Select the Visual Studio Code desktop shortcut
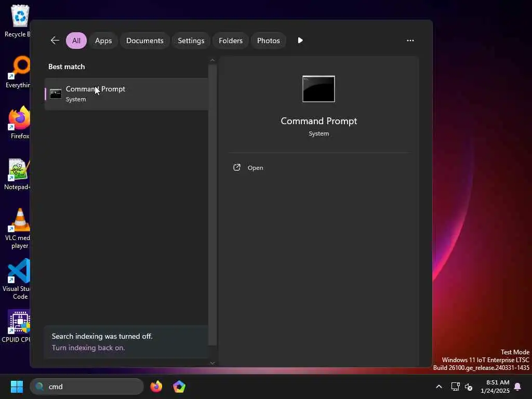Screen dimensions: 532x399 pyautogui.click(x=18, y=279)
